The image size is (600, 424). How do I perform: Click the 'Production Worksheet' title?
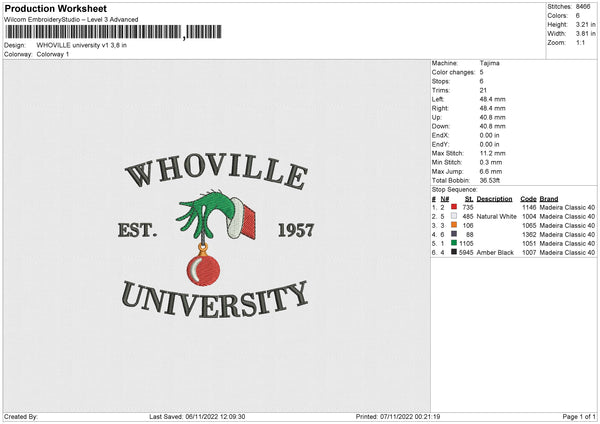56,8
